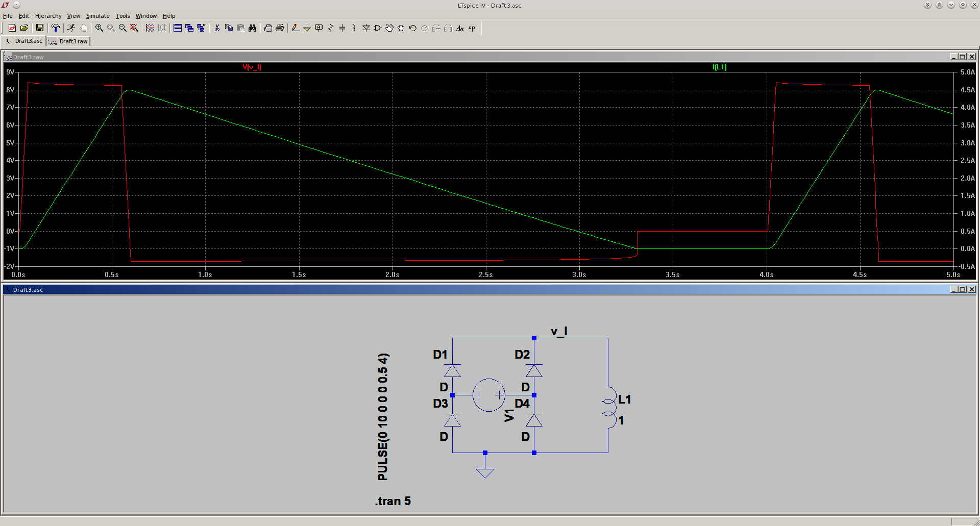Switch to the Draft3.raw tab
The width and height of the screenshot is (980, 526).
pyautogui.click(x=68, y=41)
